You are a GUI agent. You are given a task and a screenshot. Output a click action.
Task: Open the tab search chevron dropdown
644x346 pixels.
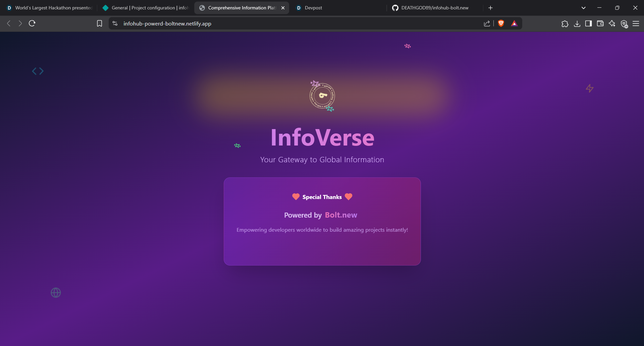click(583, 7)
